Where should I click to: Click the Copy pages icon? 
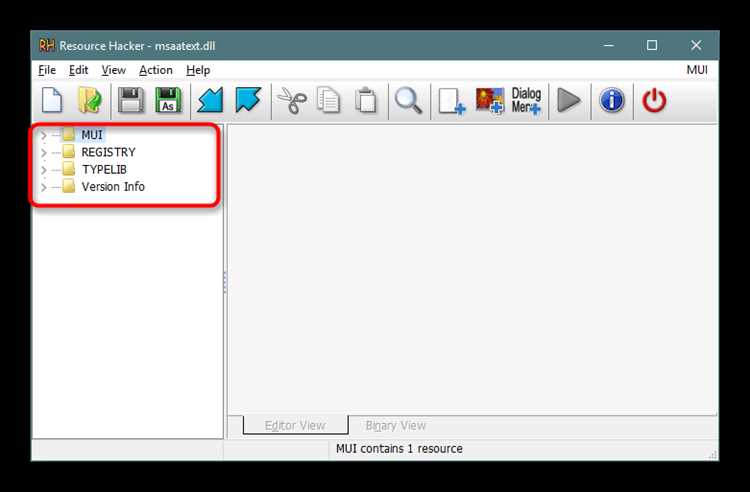coord(329,101)
